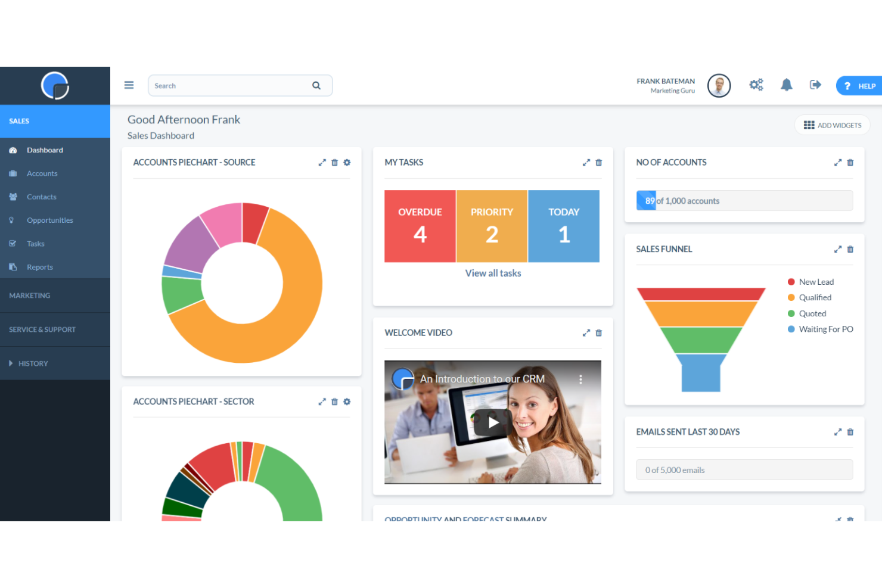Open the video options kebab menu

tap(580, 378)
